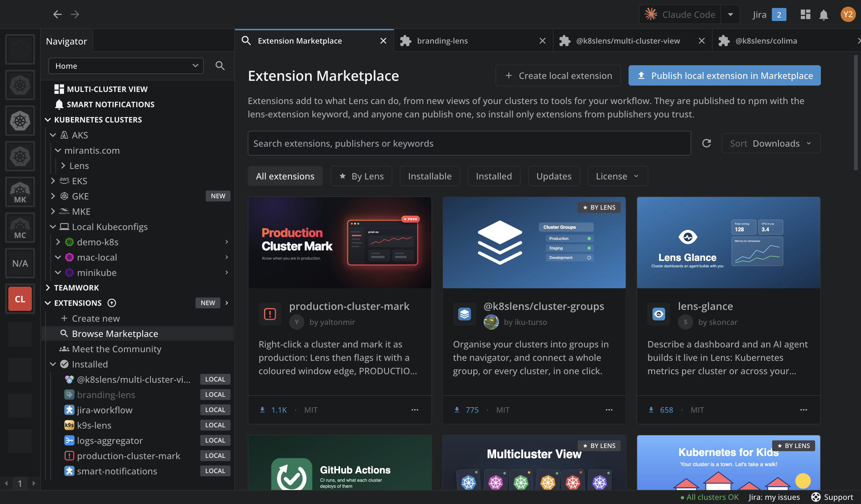Switch to the @k8slens/multi-cluster-view tab
Viewport: 861px width, 504px height.
click(x=632, y=41)
